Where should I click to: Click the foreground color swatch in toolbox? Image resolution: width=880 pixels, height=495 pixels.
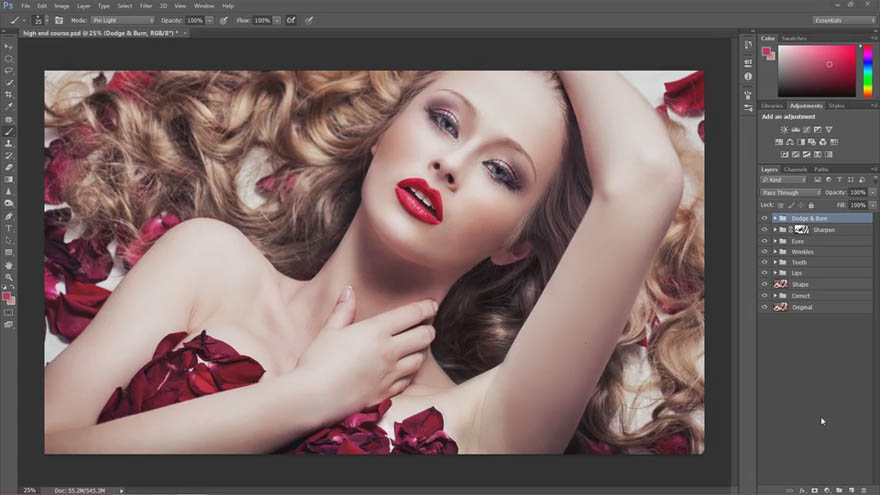(x=6, y=296)
